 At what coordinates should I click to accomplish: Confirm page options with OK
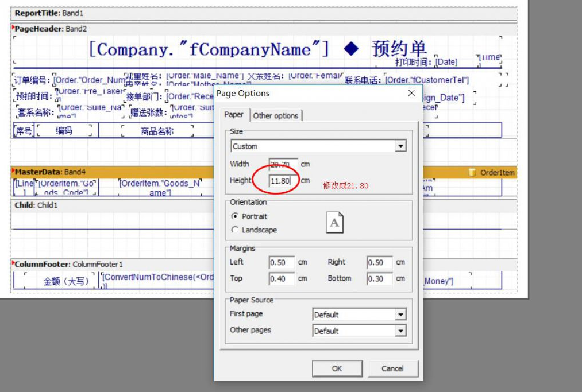(337, 368)
